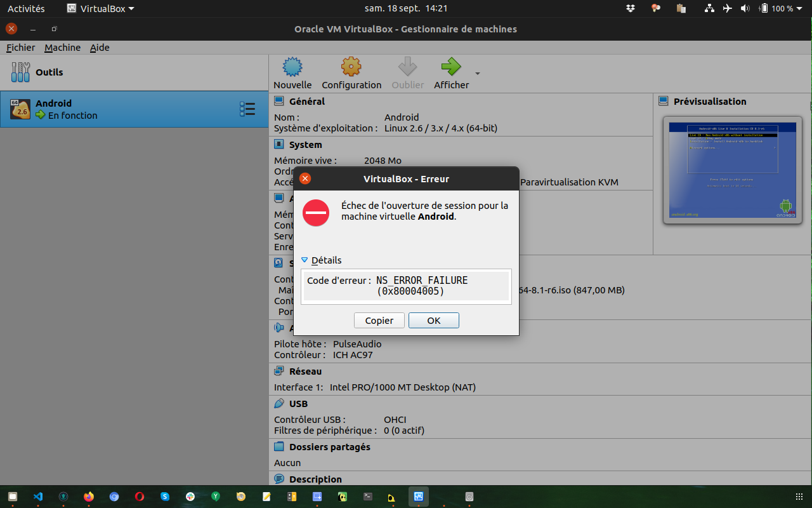Image resolution: width=812 pixels, height=508 pixels.
Task: Click the "0 (0 actif)" filter value
Action: click(x=404, y=431)
